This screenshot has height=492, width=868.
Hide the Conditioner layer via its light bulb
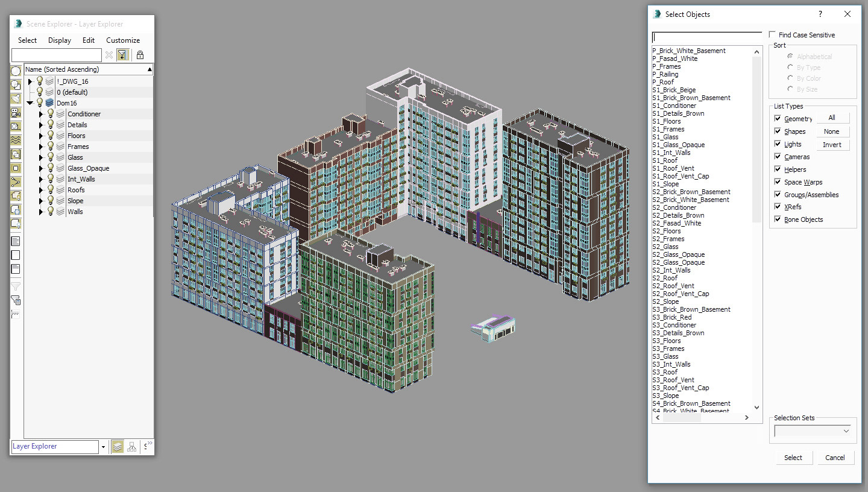pyautogui.click(x=51, y=114)
